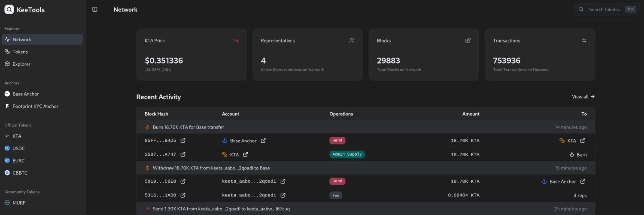The image size is (644, 215).
Task: Open MURF community token
Action: 42,203
